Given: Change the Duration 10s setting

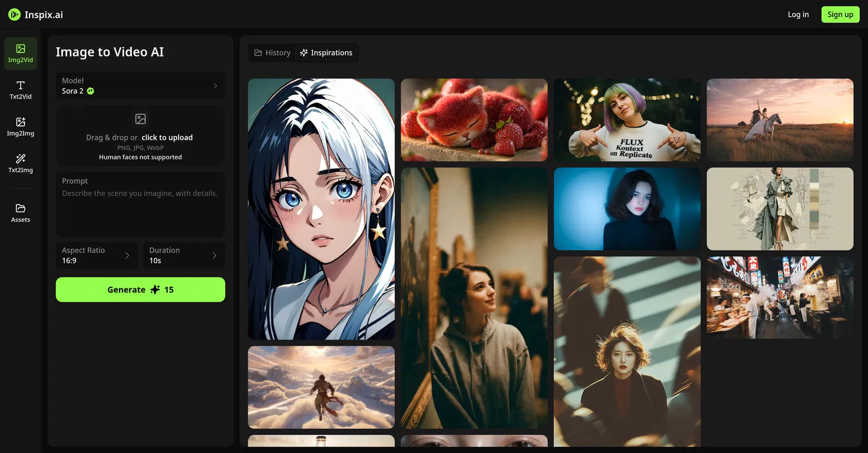Looking at the screenshot, I should pos(183,255).
